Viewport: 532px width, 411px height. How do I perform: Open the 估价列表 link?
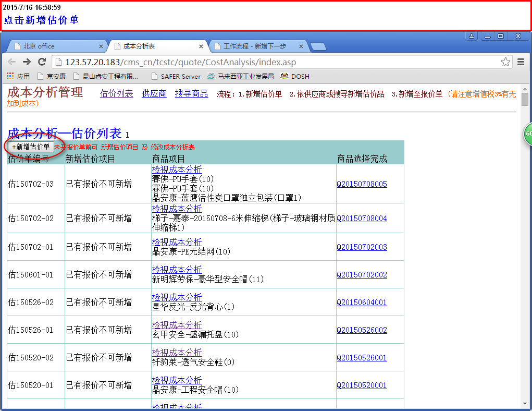tap(117, 94)
